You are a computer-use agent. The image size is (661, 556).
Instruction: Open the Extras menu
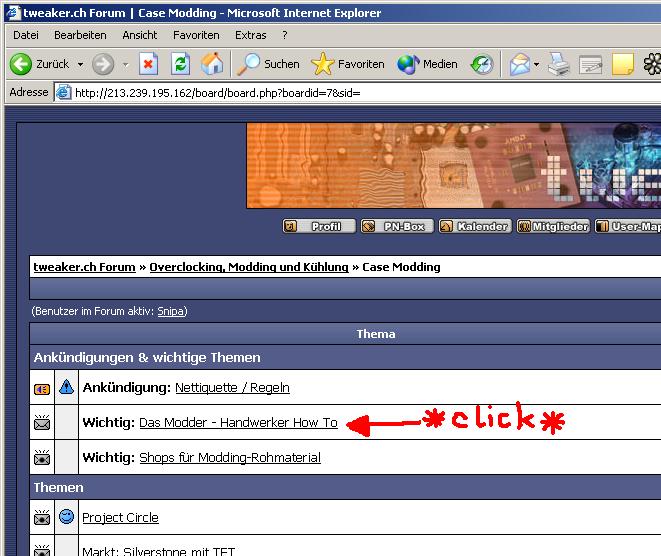(250, 35)
